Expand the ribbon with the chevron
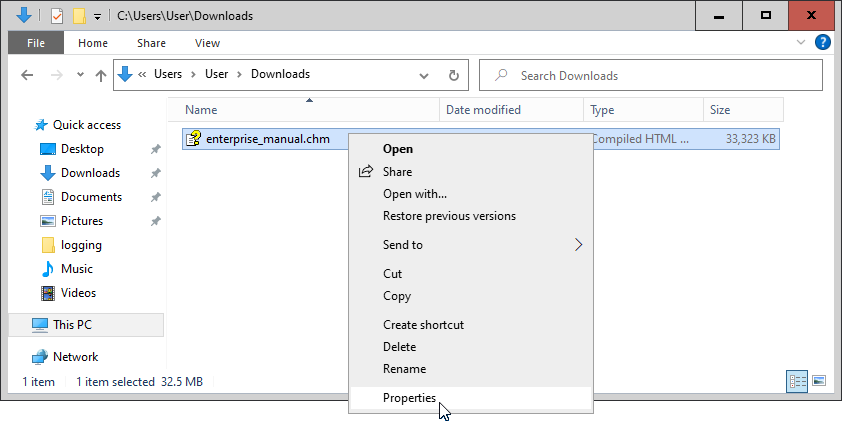Viewport: 842px width, 421px height. click(801, 44)
